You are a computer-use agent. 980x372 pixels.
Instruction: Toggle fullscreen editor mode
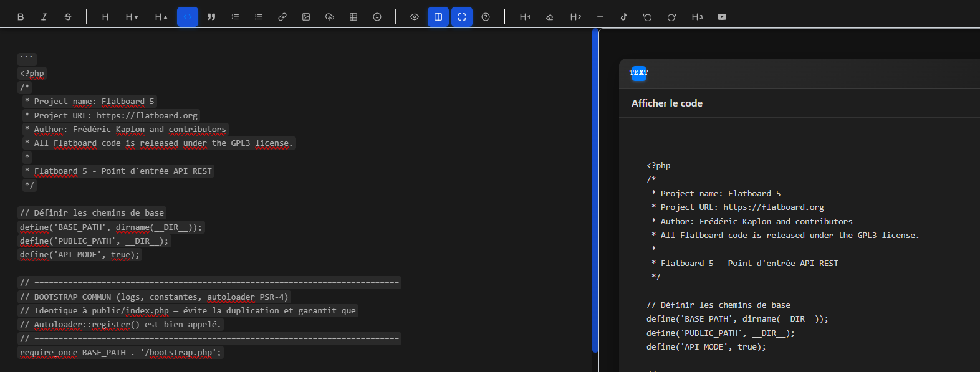(462, 17)
